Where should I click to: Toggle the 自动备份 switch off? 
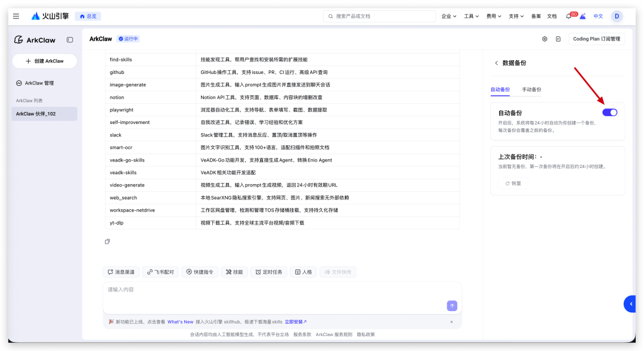(609, 113)
